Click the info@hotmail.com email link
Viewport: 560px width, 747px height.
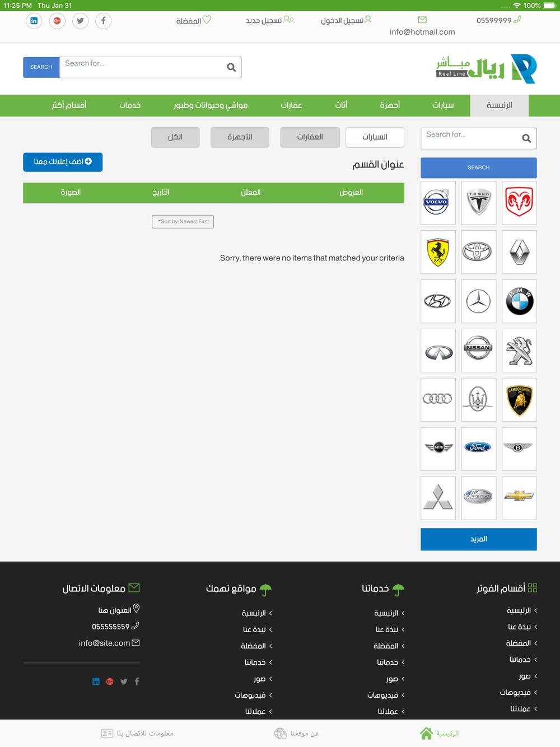tap(422, 32)
